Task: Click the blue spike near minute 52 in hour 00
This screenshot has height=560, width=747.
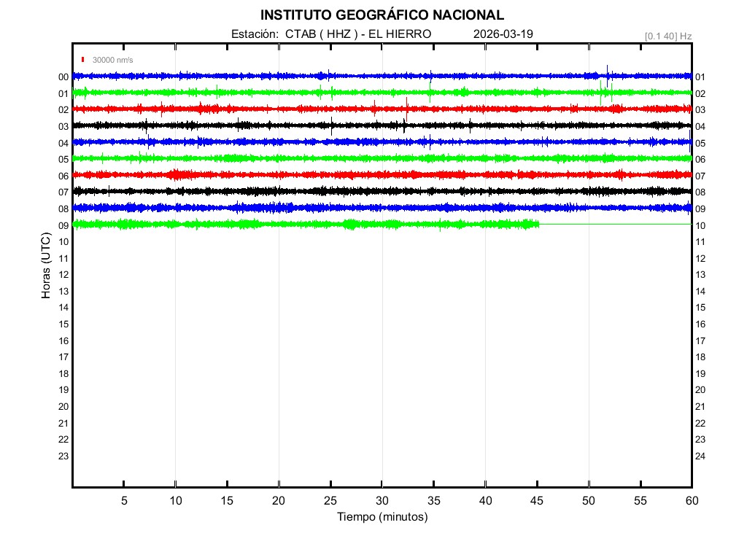Action: [x=607, y=71]
